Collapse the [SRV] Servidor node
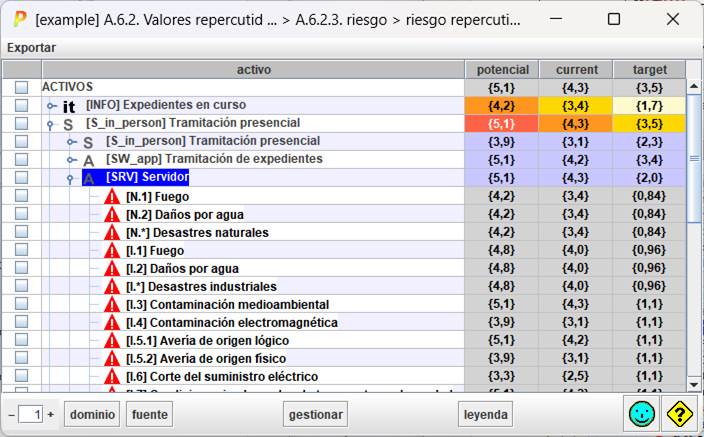This screenshot has height=437, width=704. tap(70, 179)
